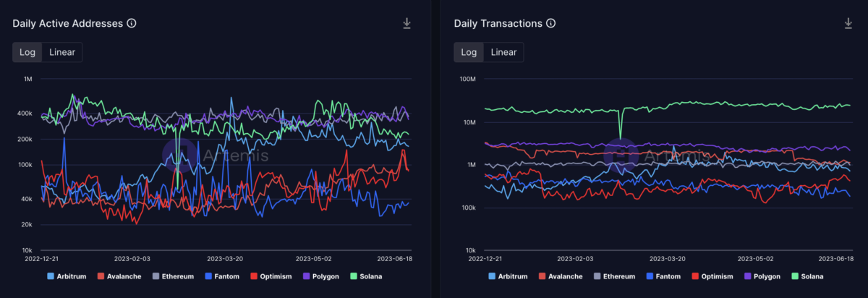The width and height of the screenshot is (868, 298).
Task: Toggle Solana in Daily Transactions legend
Action: pyautogui.click(x=809, y=276)
